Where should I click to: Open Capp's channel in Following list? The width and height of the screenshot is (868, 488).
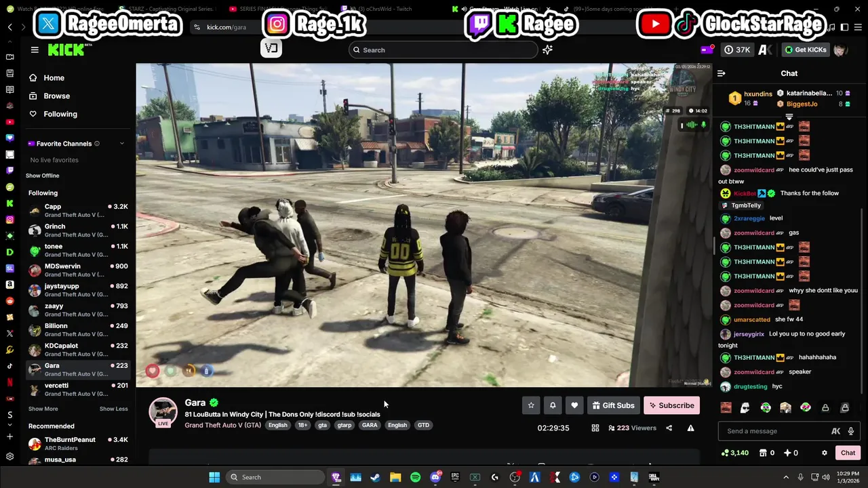click(78, 210)
